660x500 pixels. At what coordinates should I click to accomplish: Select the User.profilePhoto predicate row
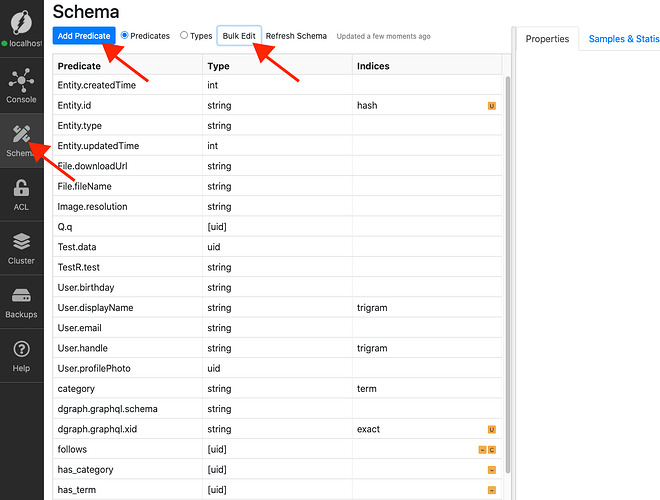click(x=277, y=368)
